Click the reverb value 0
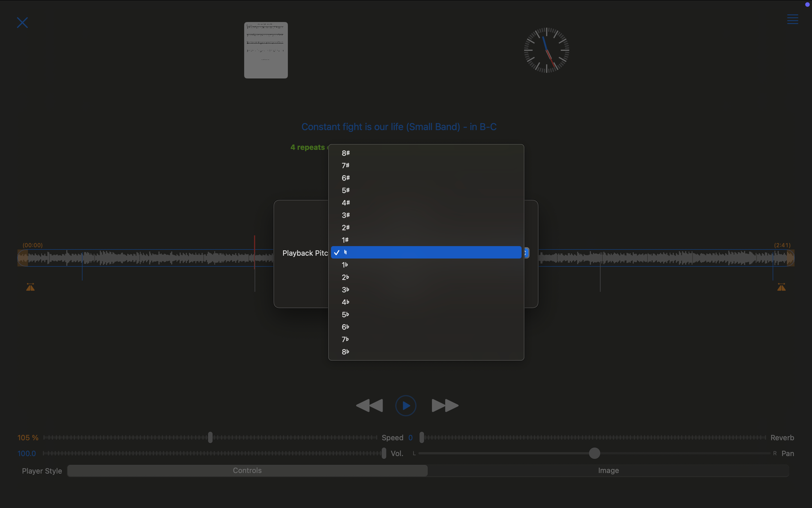812x508 pixels. tap(410, 438)
